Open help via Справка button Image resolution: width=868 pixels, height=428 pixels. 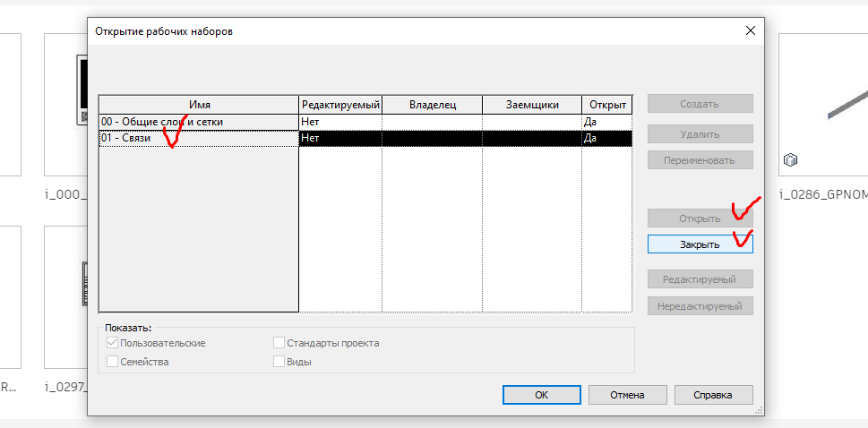tap(713, 395)
